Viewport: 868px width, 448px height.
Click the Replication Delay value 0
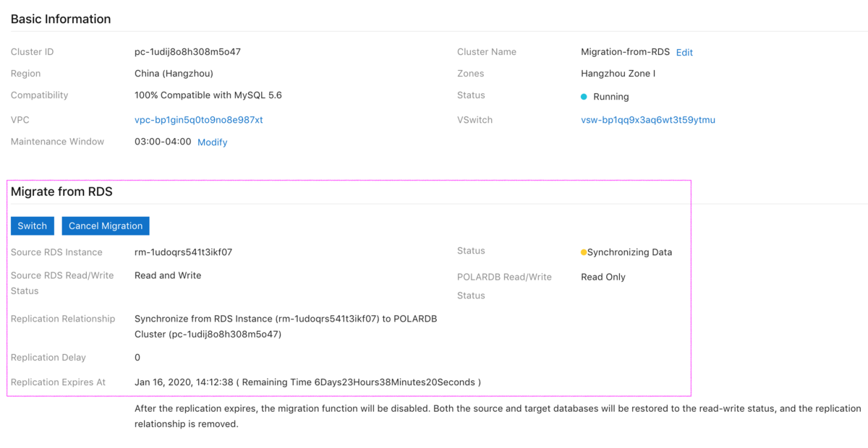(x=137, y=358)
